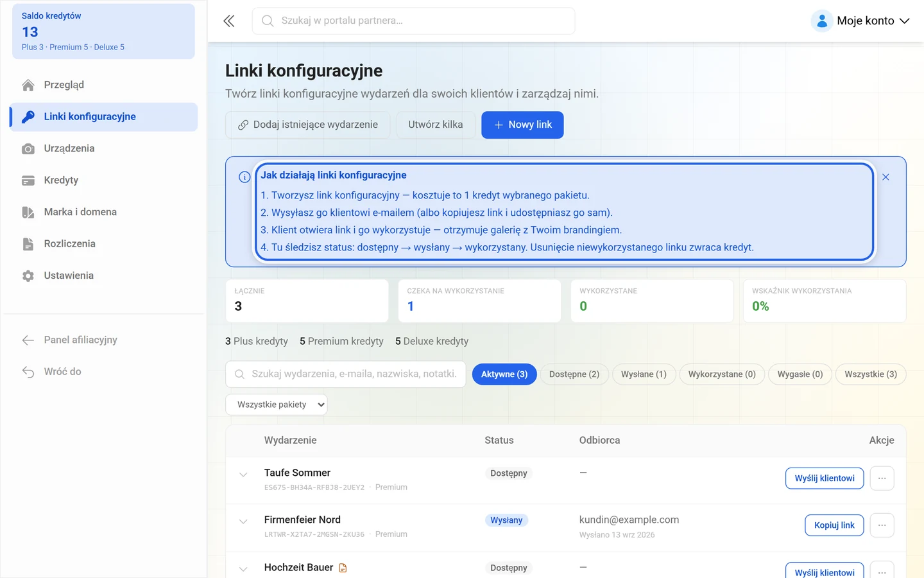Viewport: 924px width, 578px height.
Task: Click the Saldo kredytów card
Action: [x=103, y=31]
